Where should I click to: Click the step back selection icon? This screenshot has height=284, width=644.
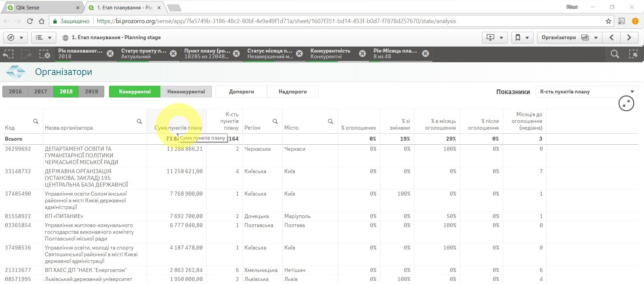point(8,54)
